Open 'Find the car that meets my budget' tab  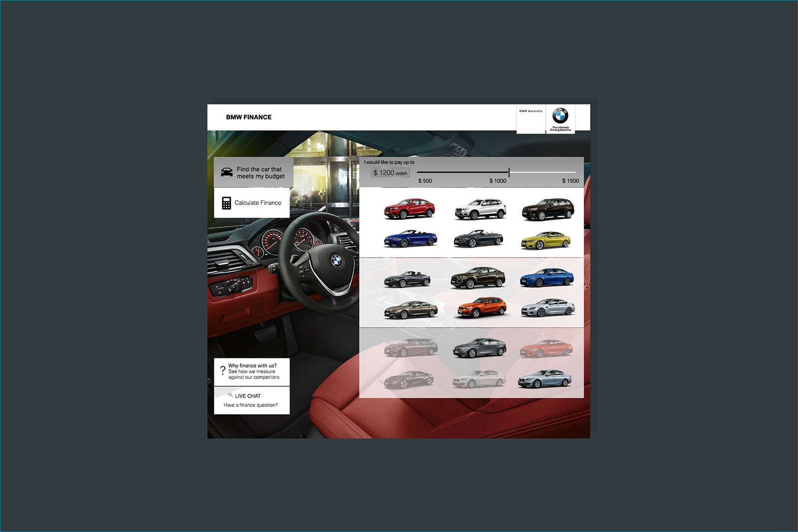tap(253, 173)
